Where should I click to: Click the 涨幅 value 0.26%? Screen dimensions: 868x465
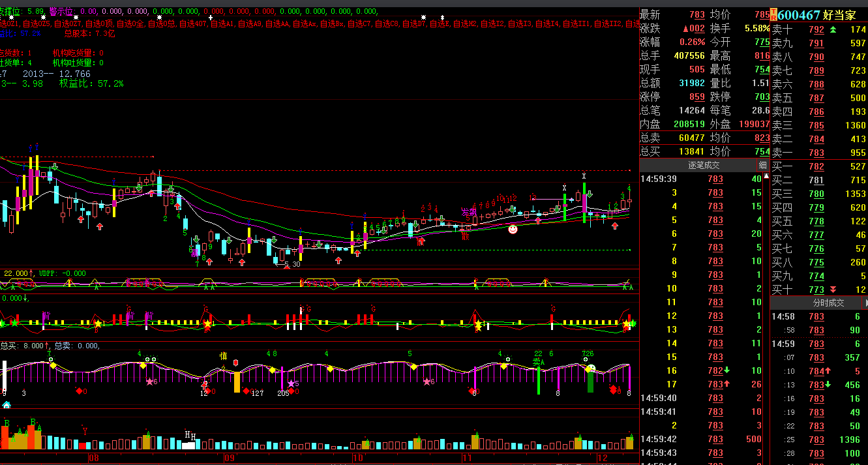tap(692, 42)
